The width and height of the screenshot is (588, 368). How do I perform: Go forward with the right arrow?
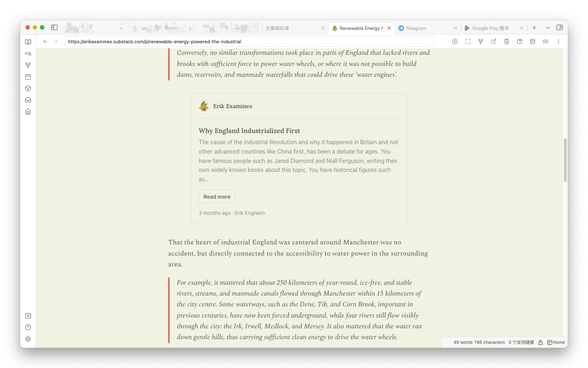[x=55, y=41]
